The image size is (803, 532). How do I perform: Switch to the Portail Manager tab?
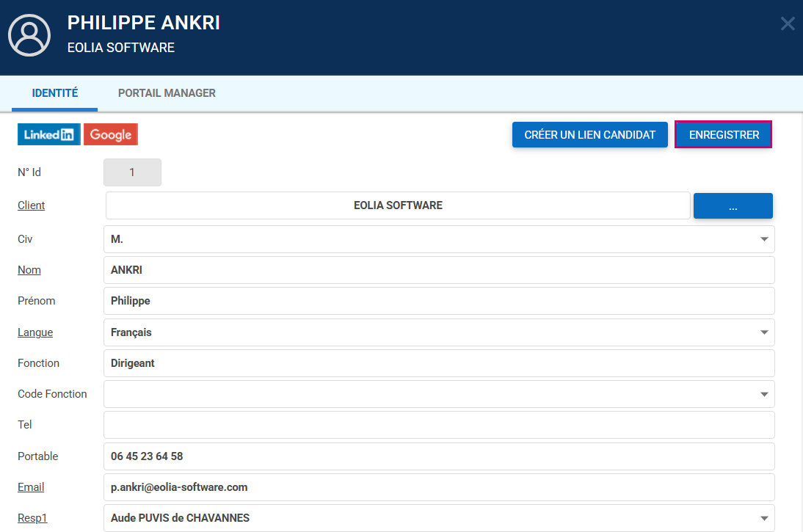tap(167, 93)
